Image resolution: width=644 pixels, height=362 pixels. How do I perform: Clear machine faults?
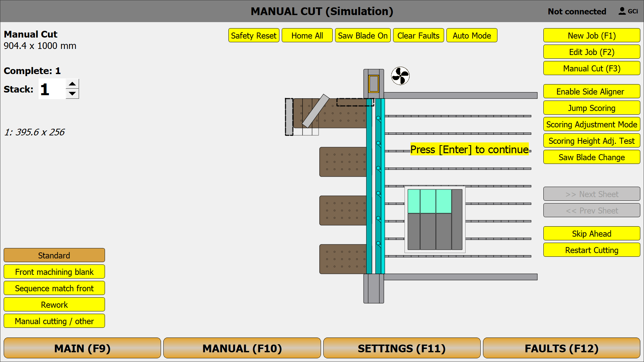tap(418, 35)
